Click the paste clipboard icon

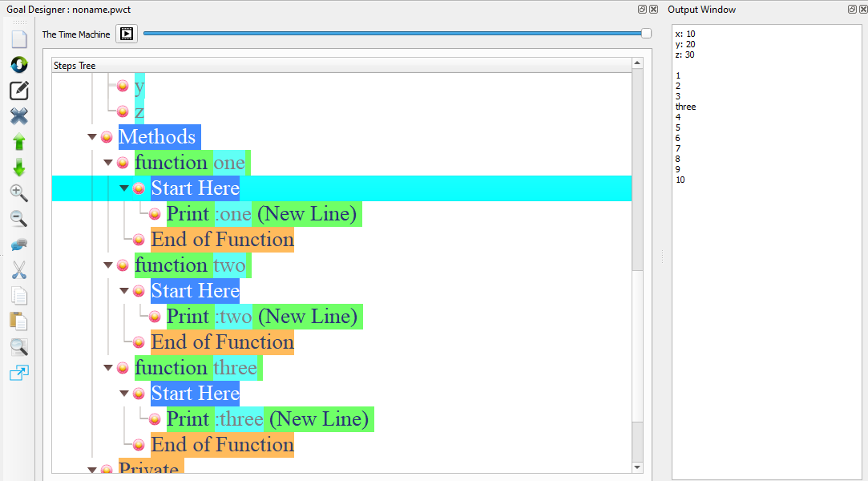click(19, 321)
